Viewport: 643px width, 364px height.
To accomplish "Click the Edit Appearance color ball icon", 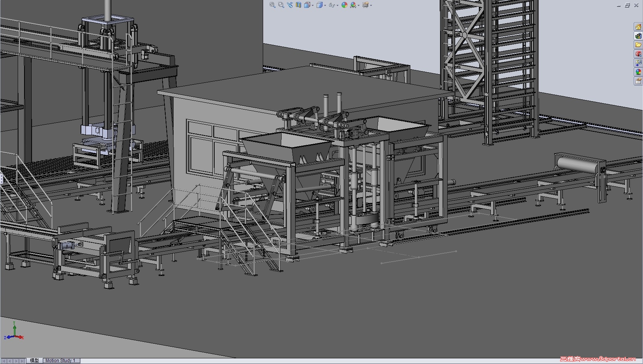I will coord(344,5).
